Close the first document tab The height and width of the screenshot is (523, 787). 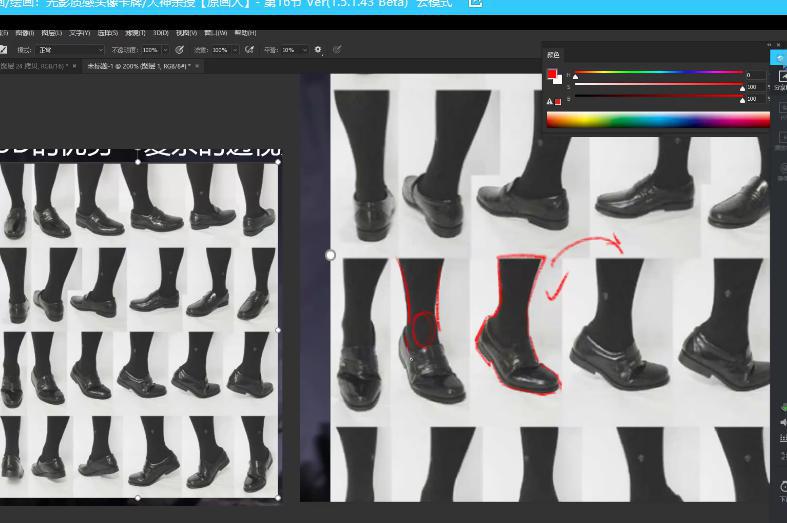(x=75, y=66)
